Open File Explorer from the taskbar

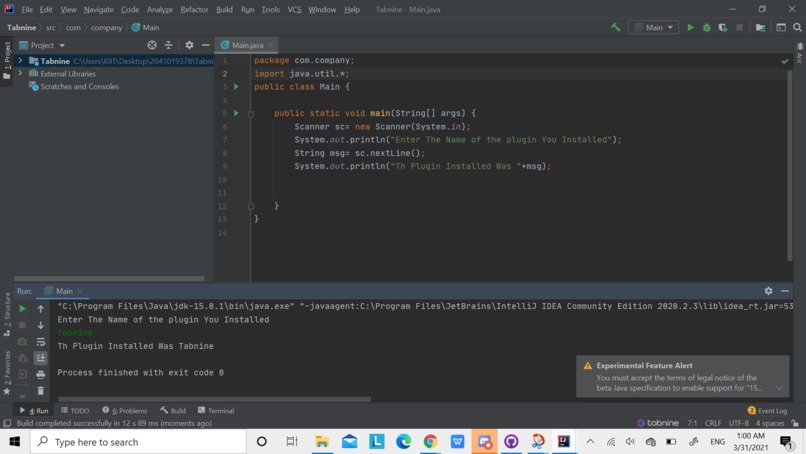[x=322, y=442]
